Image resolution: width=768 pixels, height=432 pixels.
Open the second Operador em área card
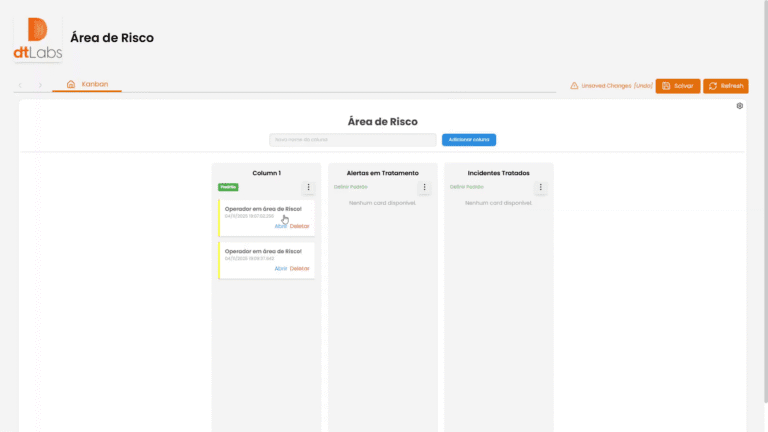point(281,268)
